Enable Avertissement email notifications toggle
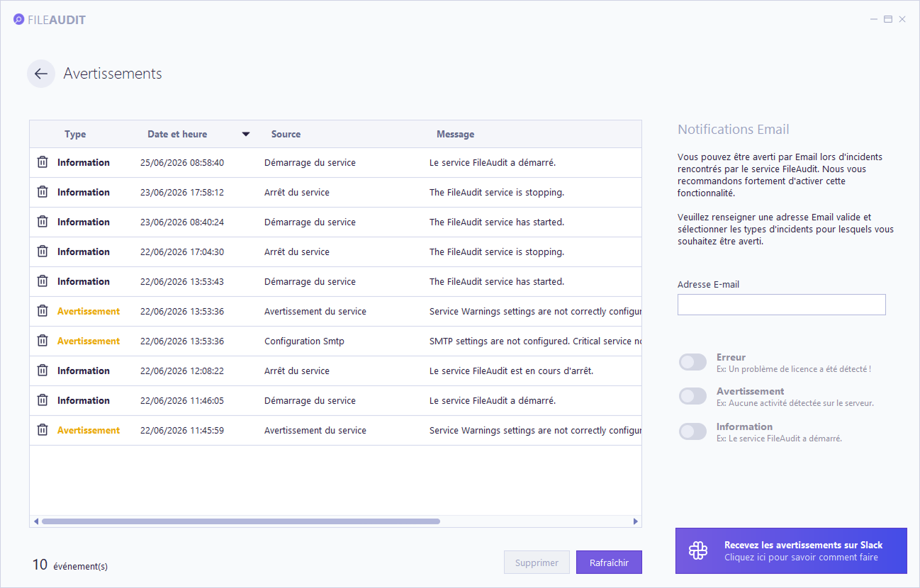Image resolution: width=920 pixels, height=588 pixels. [692, 396]
